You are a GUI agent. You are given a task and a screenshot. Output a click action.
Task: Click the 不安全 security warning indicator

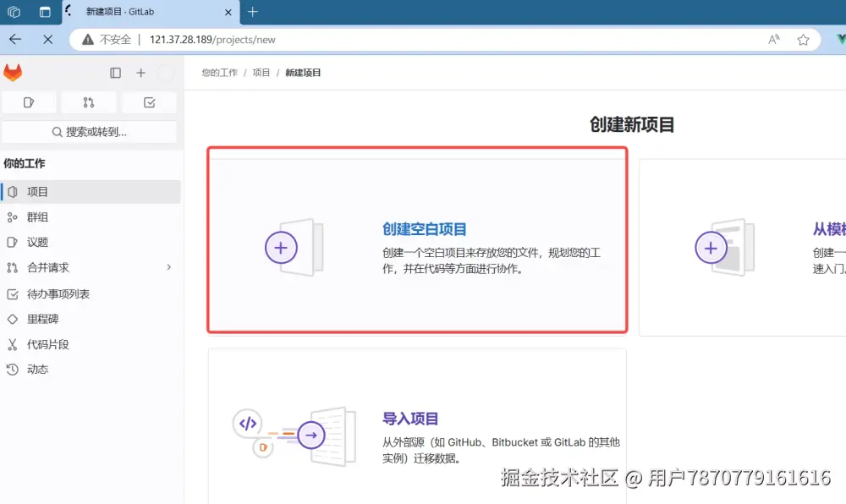coord(107,40)
